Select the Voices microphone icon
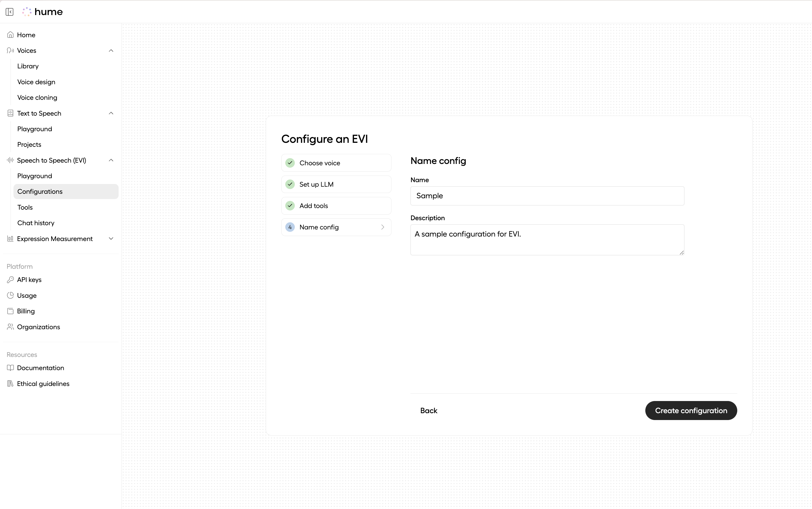Image resolution: width=812 pixels, height=509 pixels. click(10, 50)
